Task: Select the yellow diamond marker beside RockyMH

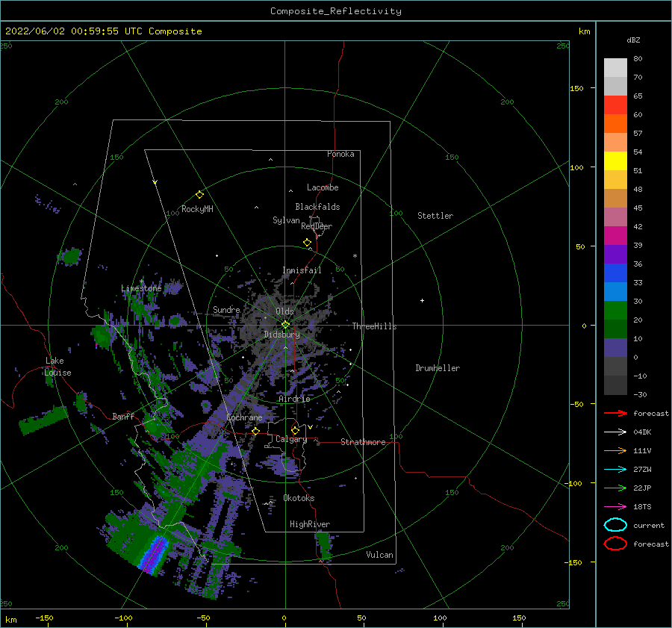Action: (x=199, y=195)
